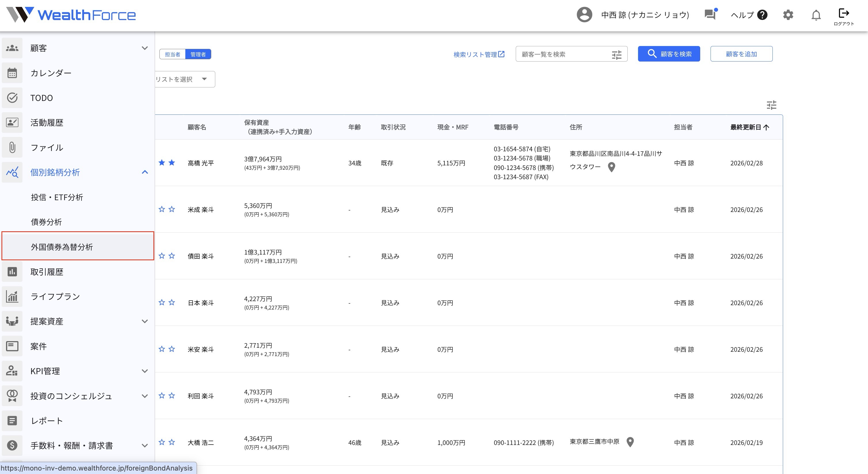
Task: Collapse the 個別銘柄分析 section
Action: [x=145, y=172]
